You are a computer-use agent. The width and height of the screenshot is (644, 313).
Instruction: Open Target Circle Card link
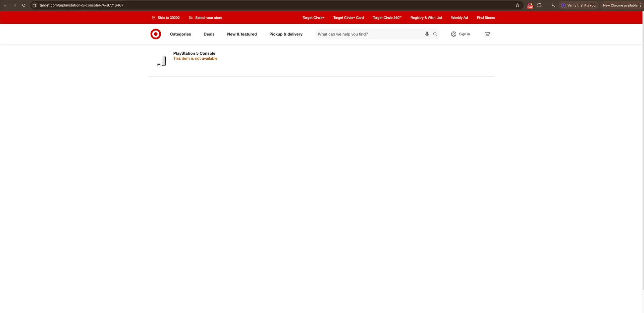point(348,18)
